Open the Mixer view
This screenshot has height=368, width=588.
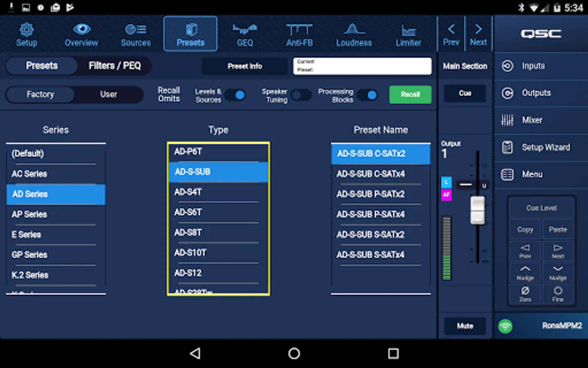click(541, 120)
